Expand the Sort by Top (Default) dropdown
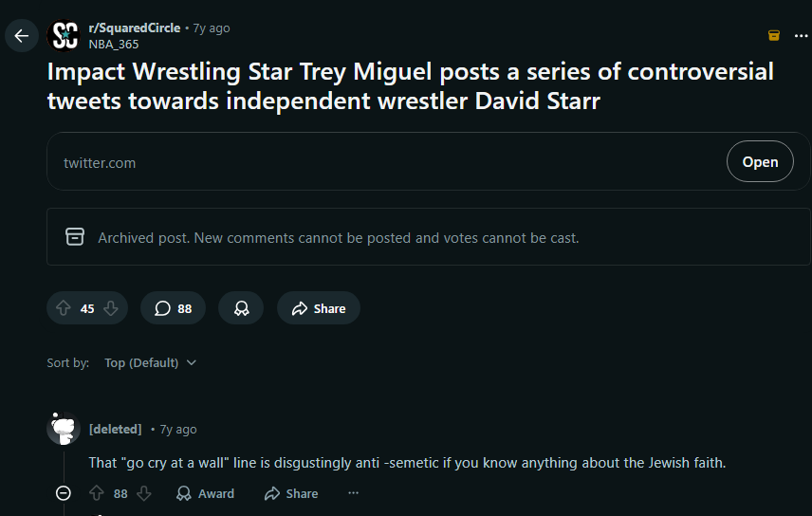The height and width of the screenshot is (516, 812). (x=150, y=362)
